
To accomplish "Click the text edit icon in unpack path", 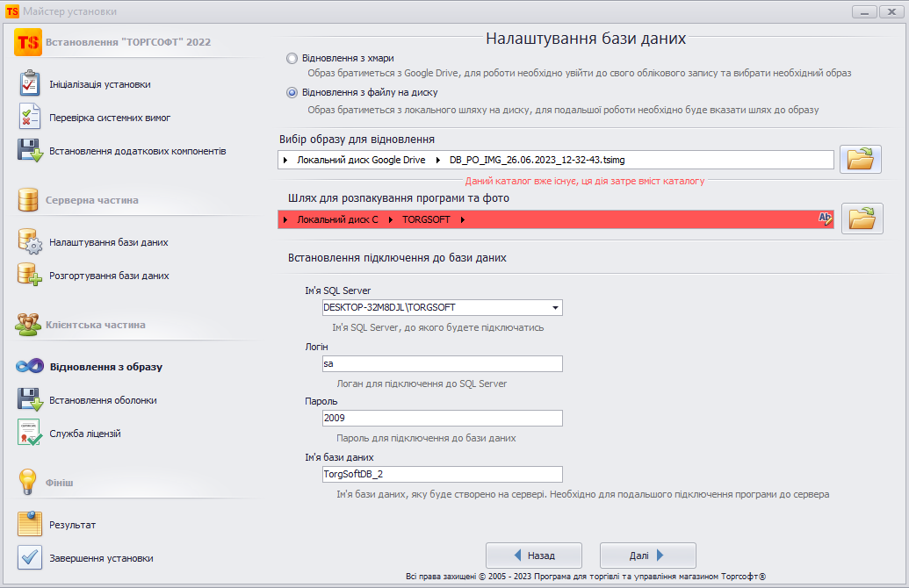I will click(825, 219).
